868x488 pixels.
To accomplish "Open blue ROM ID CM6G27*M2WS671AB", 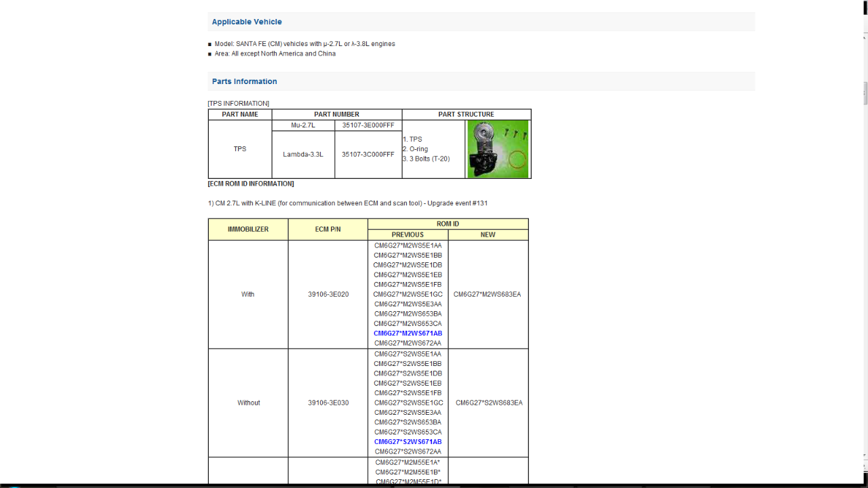I will tap(408, 333).
